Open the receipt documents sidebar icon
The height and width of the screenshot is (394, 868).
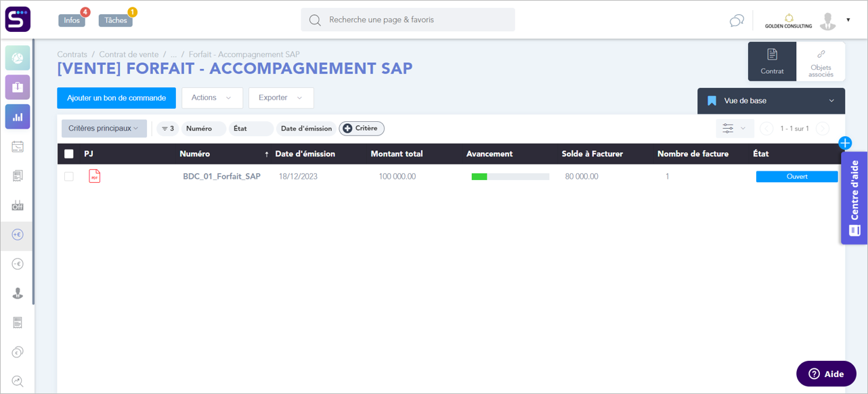18,176
